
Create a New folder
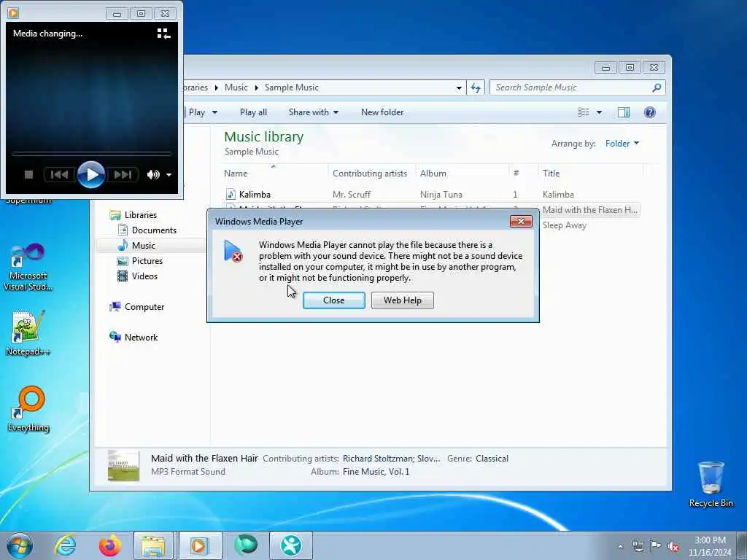[382, 112]
